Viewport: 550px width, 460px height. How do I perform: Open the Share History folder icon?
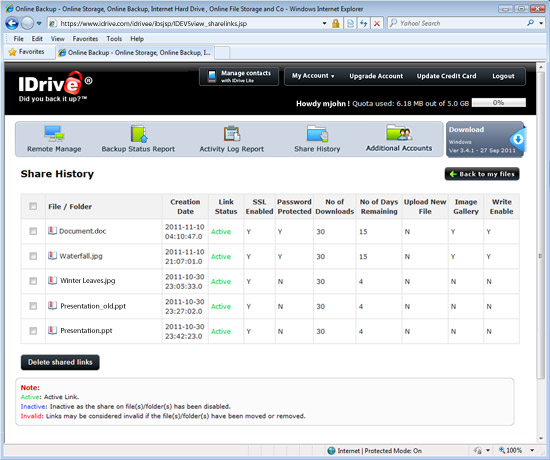click(317, 133)
